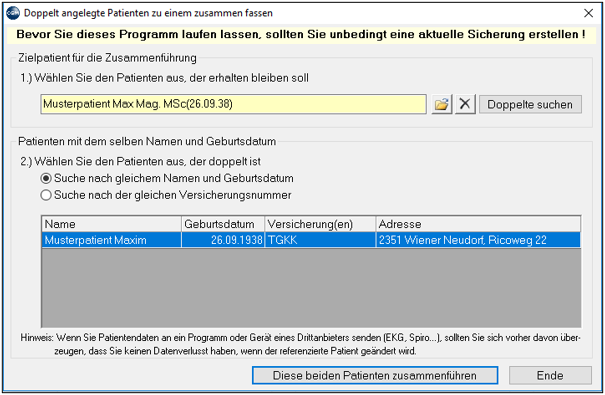This screenshot has width=605, height=395.
Task: Close the dialog with the title bar X
Action: tap(588, 13)
